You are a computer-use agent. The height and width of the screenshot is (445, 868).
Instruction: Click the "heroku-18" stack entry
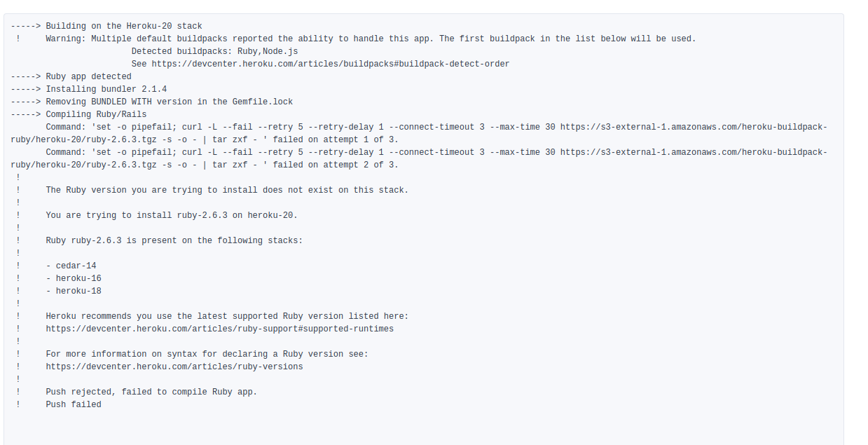[78, 291]
